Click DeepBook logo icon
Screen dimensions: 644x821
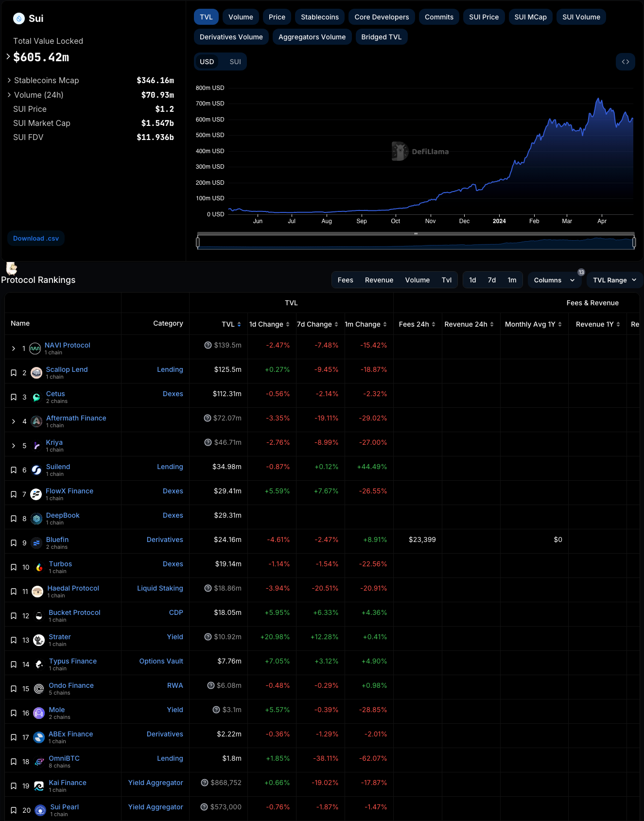click(36, 519)
